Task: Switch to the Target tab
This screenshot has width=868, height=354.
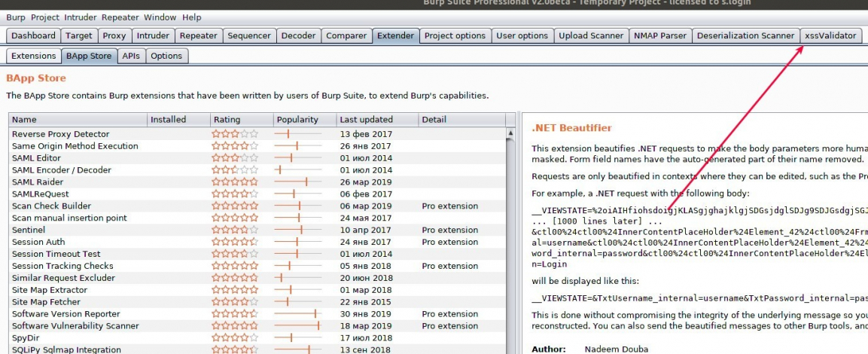Action: click(x=79, y=35)
